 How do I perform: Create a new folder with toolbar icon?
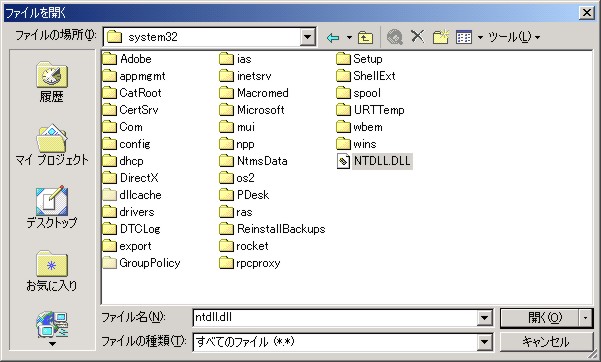tap(441, 37)
